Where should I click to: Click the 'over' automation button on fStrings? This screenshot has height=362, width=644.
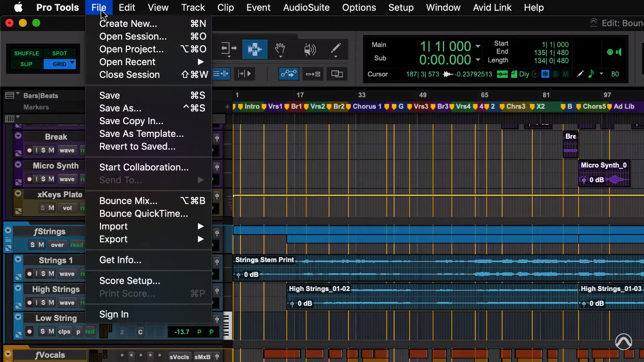point(57,244)
